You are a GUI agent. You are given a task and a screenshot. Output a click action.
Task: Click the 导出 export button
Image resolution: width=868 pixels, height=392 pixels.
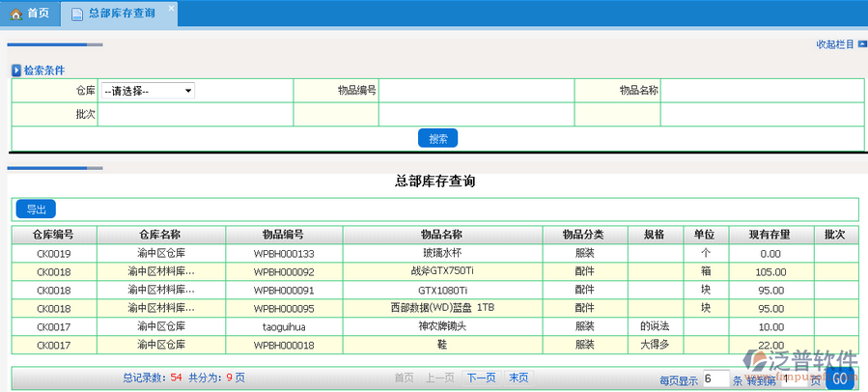pyautogui.click(x=36, y=210)
